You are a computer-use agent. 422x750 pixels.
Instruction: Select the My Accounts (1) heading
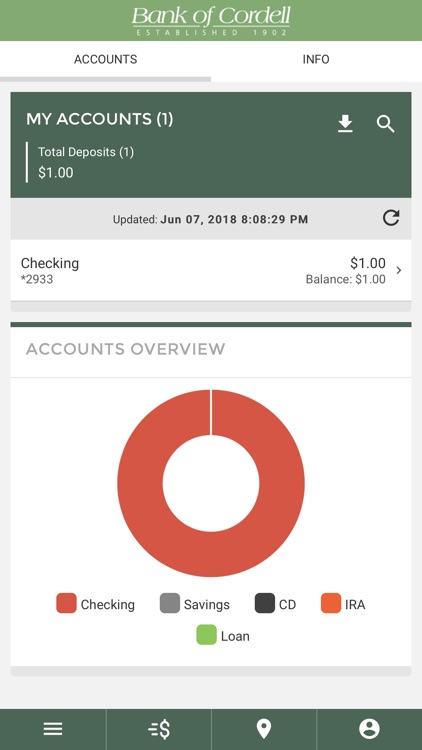click(x=100, y=119)
